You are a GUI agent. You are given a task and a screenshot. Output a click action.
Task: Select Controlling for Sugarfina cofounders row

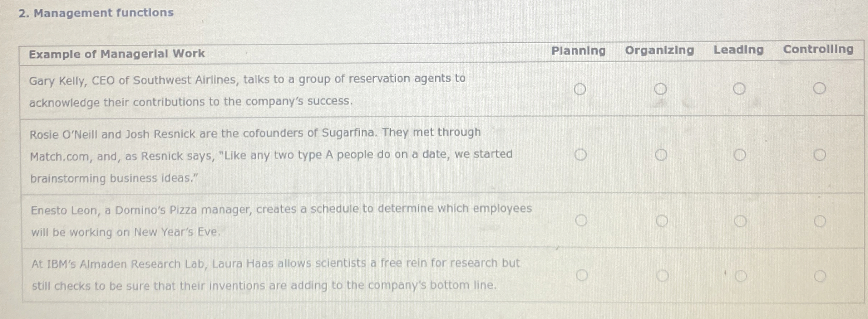(820, 155)
